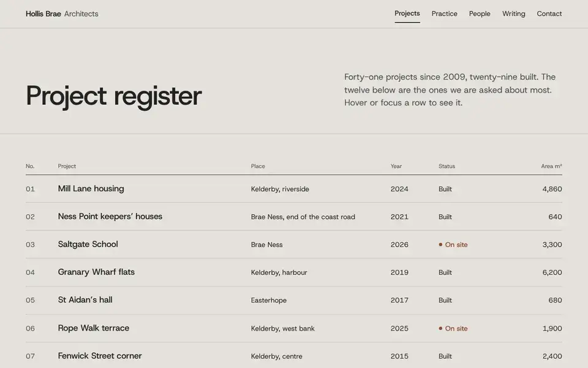Click On site status for Saltgate School

[x=453, y=245]
